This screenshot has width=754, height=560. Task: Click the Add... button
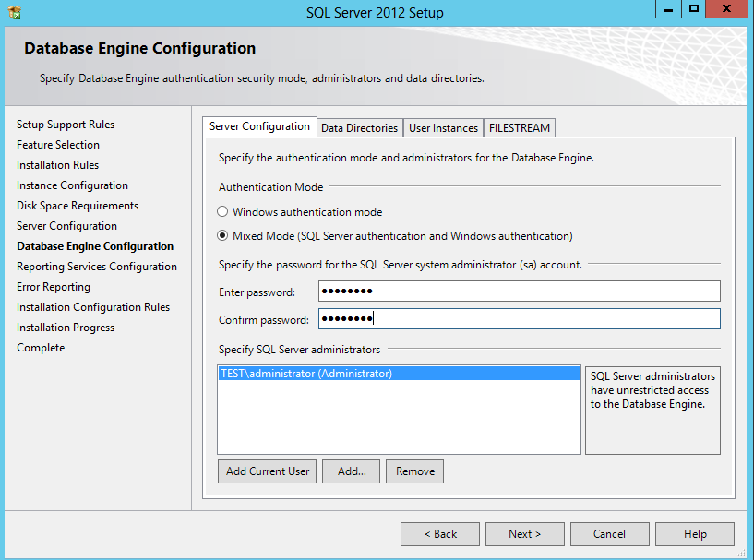click(x=352, y=471)
